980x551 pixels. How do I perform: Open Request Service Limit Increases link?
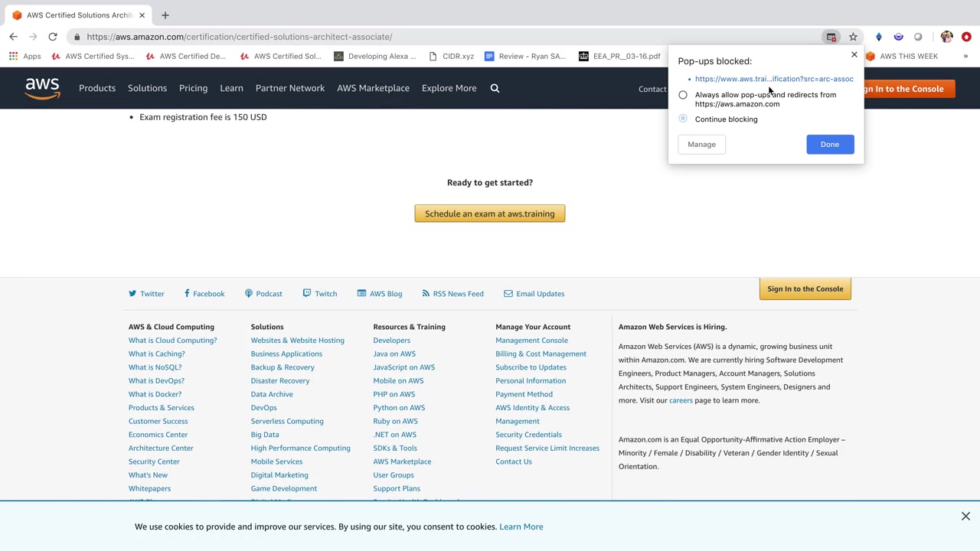pyautogui.click(x=547, y=448)
